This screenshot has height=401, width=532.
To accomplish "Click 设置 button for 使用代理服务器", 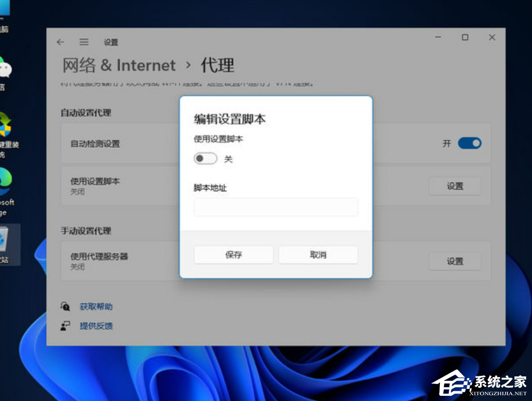I will [455, 261].
